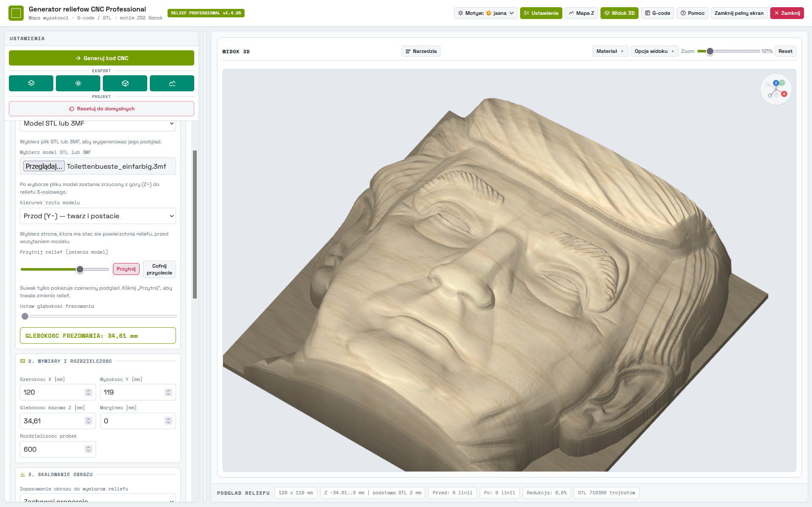Viewport: 812px width, 507px height.
Task: Toggle the Ustawienia settings panel
Action: point(541,13)
